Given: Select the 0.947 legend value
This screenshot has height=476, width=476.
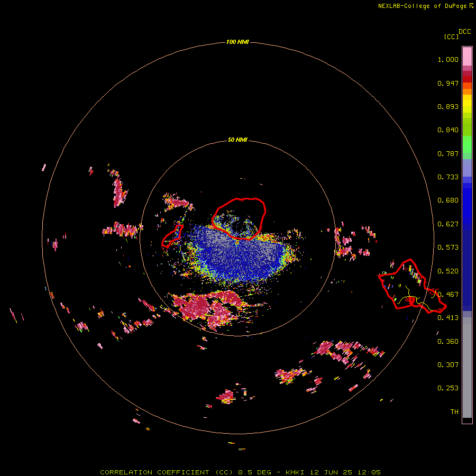Looking at the screenshot, I should (448, 83).
